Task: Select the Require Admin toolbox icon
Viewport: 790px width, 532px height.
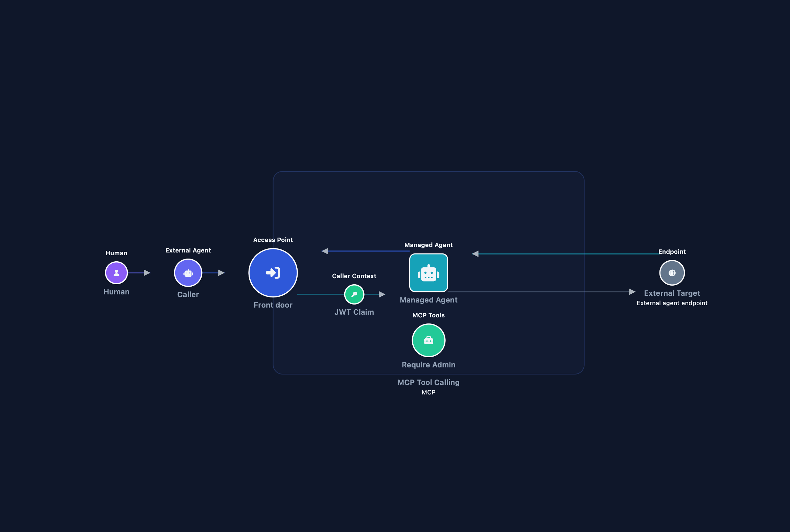Action: point(428,340)
